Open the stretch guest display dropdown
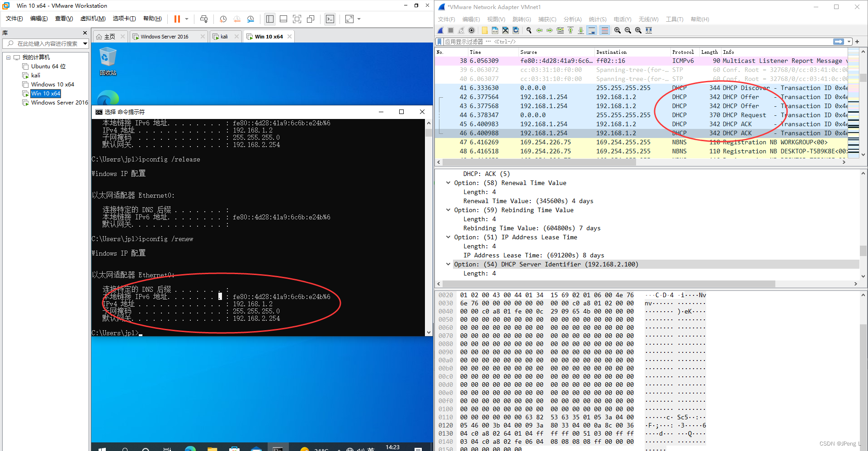This screenshot has height=451, width=868. point(359,19)
